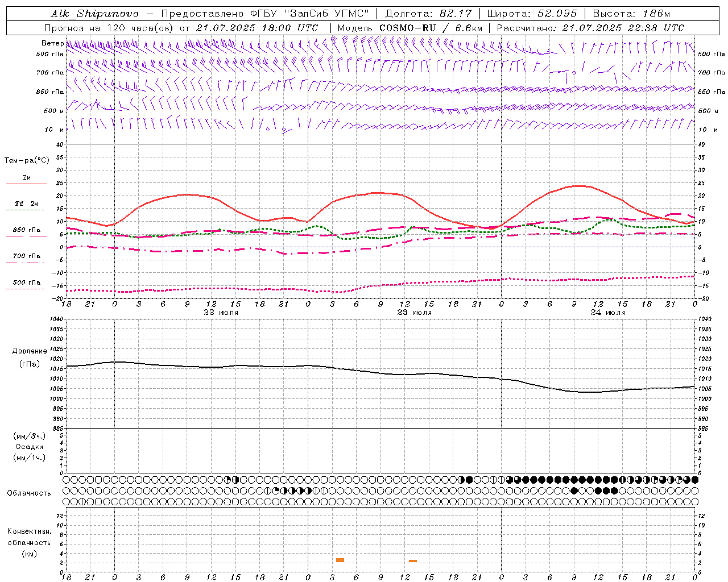Click the Alk_Shipunovo station title
728x582 pixels.
[x=94, y=14]
